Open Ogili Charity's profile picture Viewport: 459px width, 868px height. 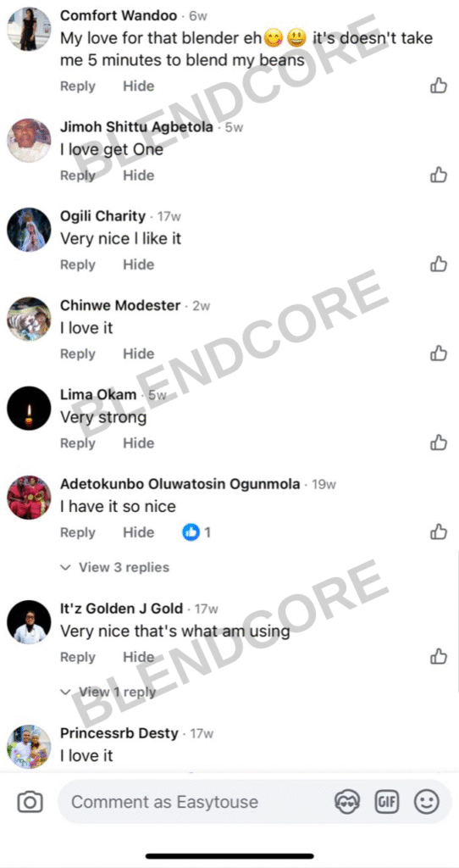(x=29, y=229)
